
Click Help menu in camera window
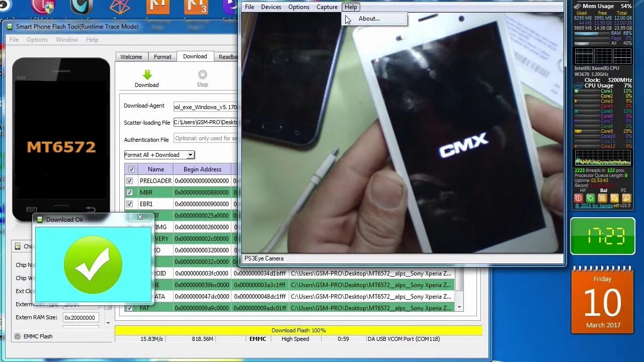click(x=351, y=7)
